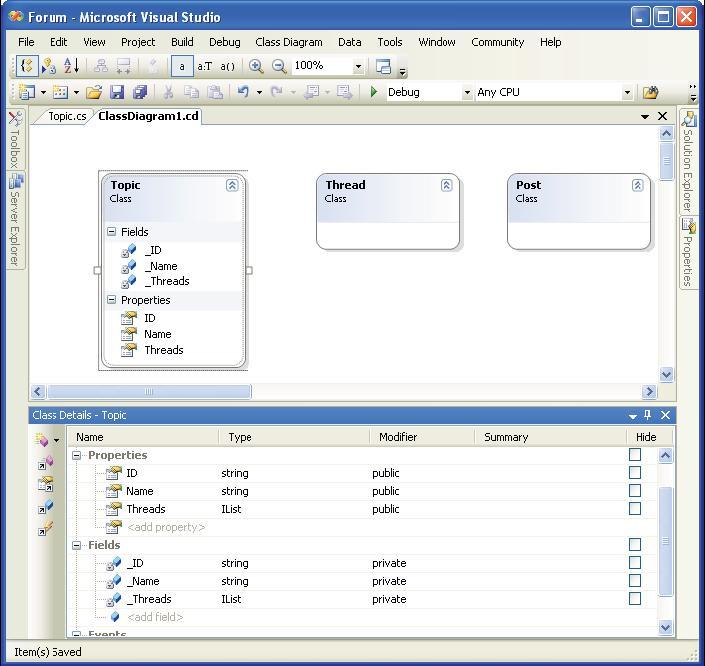Check the Hide box for ID property
Viewport: 705px width, 666px height.
[634, 473]
